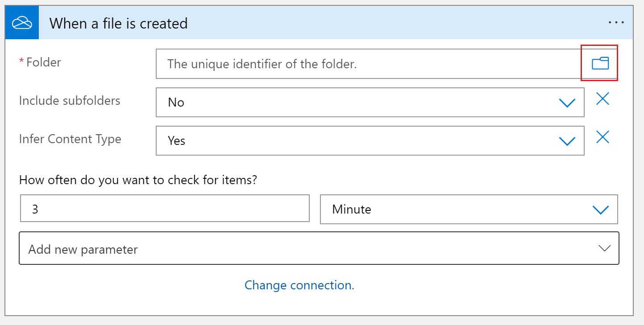Open the trigger's ellipsis options menu
Viewport: 644px width, 325px height.
[x=617, y=22]
